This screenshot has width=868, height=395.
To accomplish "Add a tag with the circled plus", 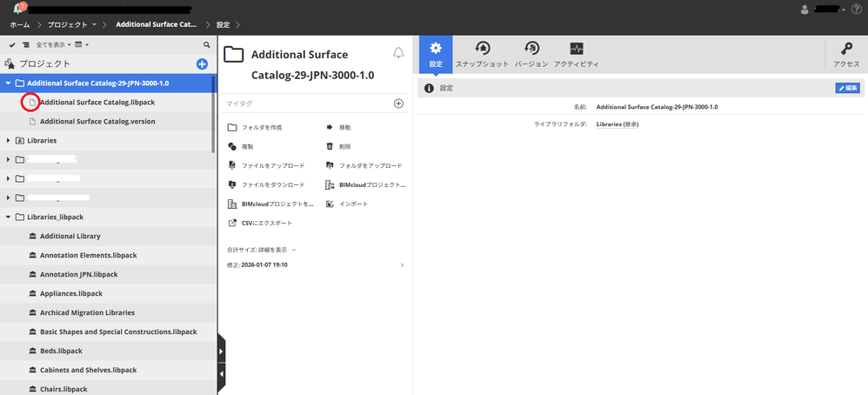I will point(398,104).
